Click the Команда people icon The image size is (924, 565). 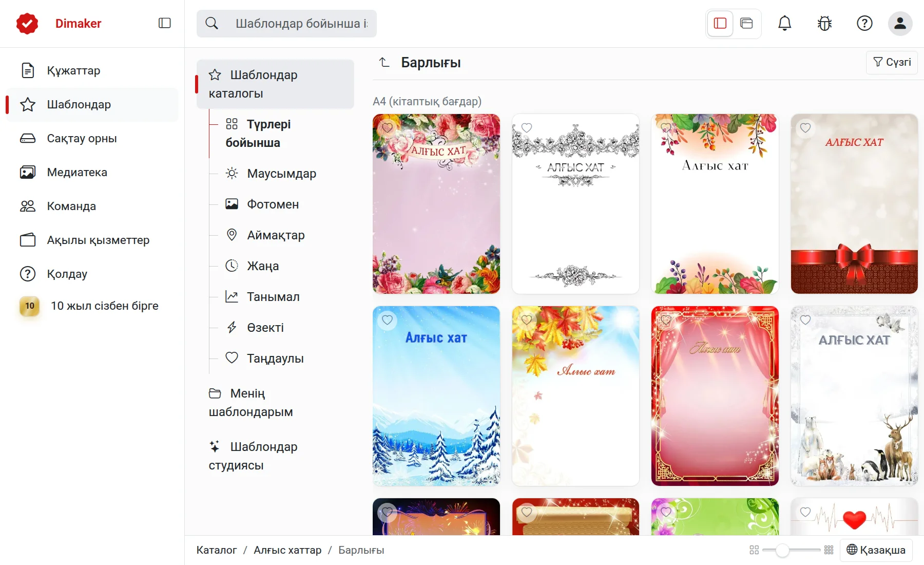28,206
